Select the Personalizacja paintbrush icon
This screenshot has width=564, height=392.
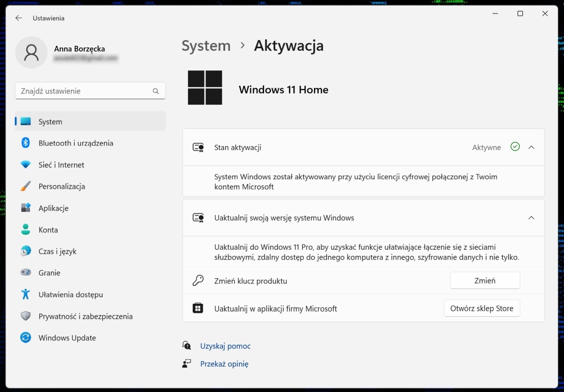coord(26,186)
